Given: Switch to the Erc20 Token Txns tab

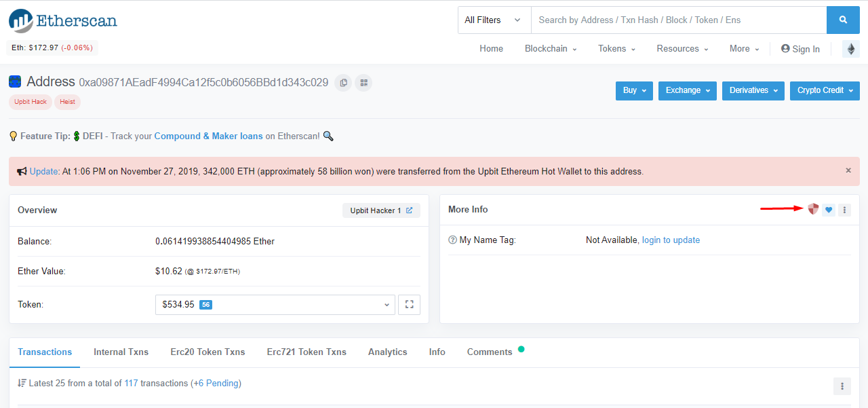Looking at the screenshot, I should (208, 352).
